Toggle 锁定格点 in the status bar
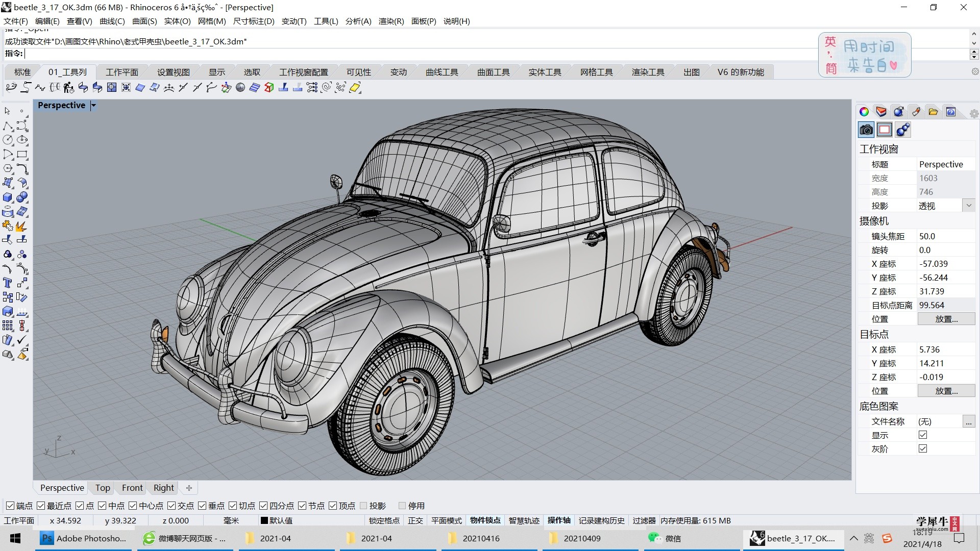Screen dimensions: 980x551 [384, 520]
